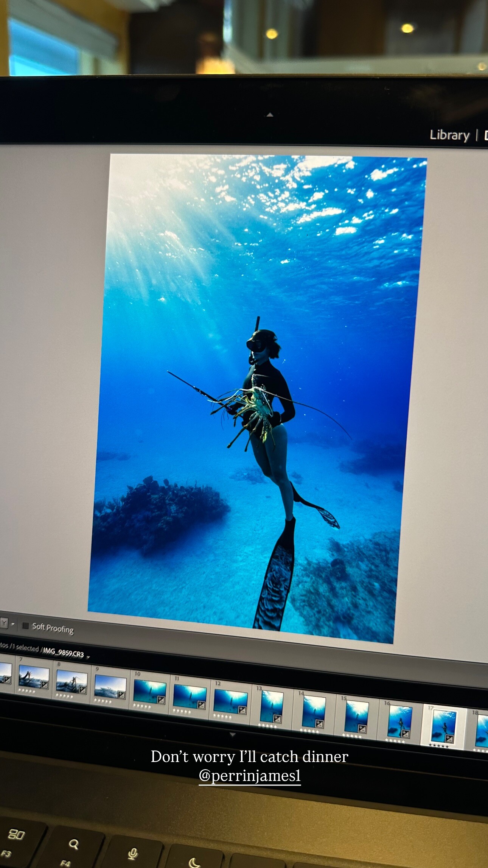Click the develop adjustments badge on thumbnail 11
This screenshot has width=488, height=868.
[x=201, y=705]
